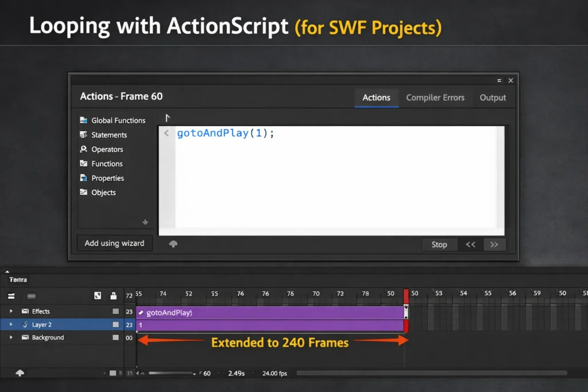The image size is (588, 392).
Task: Click the current frame number 60
Action: tap(207, 373)
